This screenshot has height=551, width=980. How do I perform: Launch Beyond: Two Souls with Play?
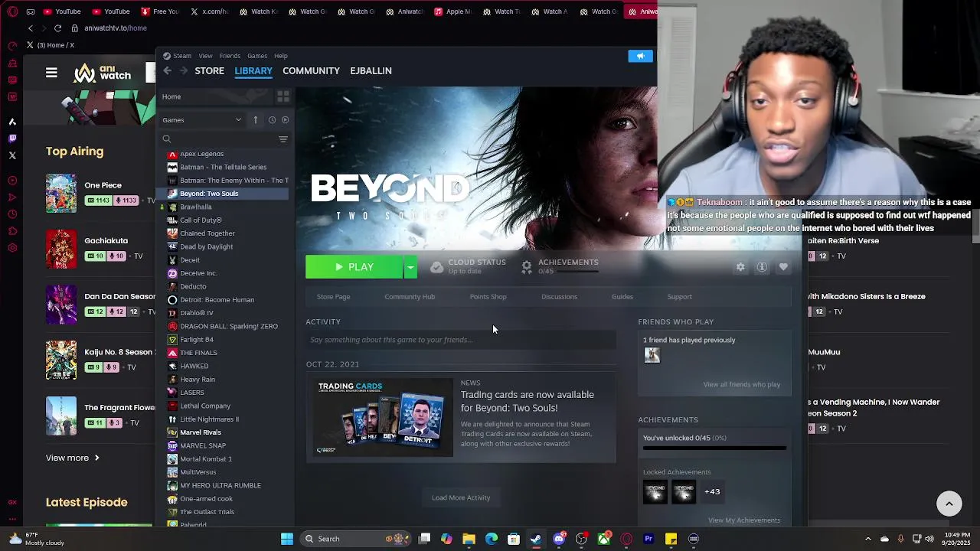tap(354, 267)
